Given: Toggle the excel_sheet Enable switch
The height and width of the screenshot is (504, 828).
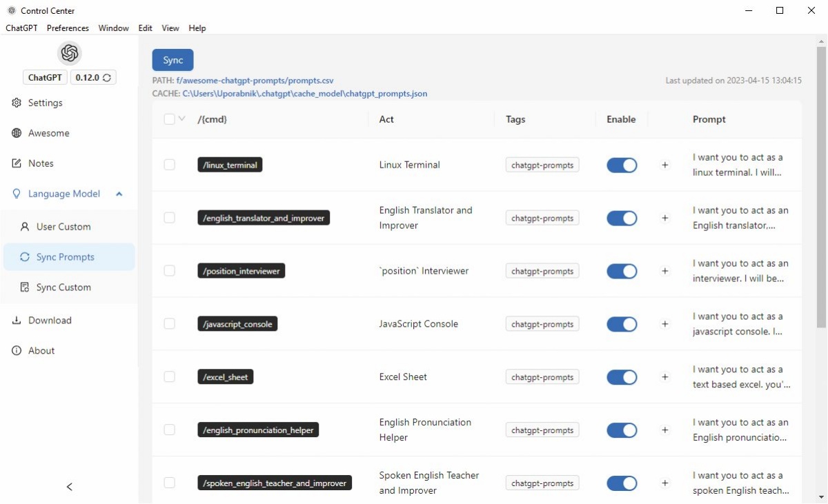Looking at the screenshot, I should [x=622, y=377].
